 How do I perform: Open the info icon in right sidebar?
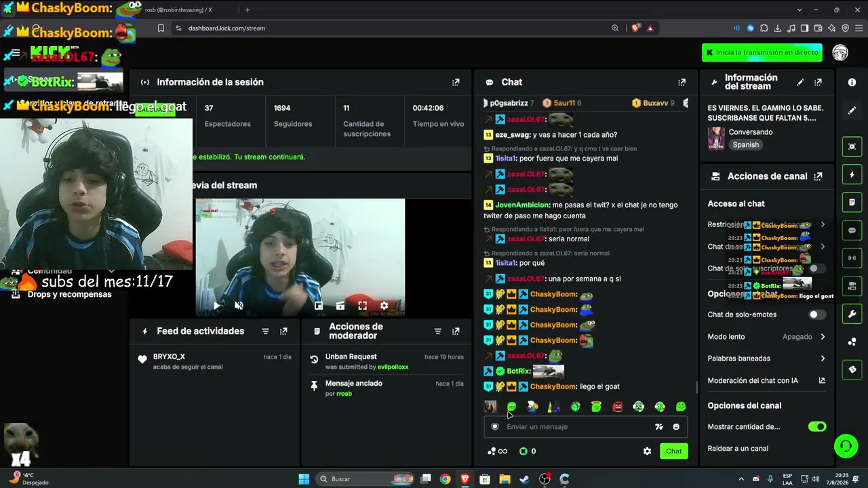click(852, 82)
